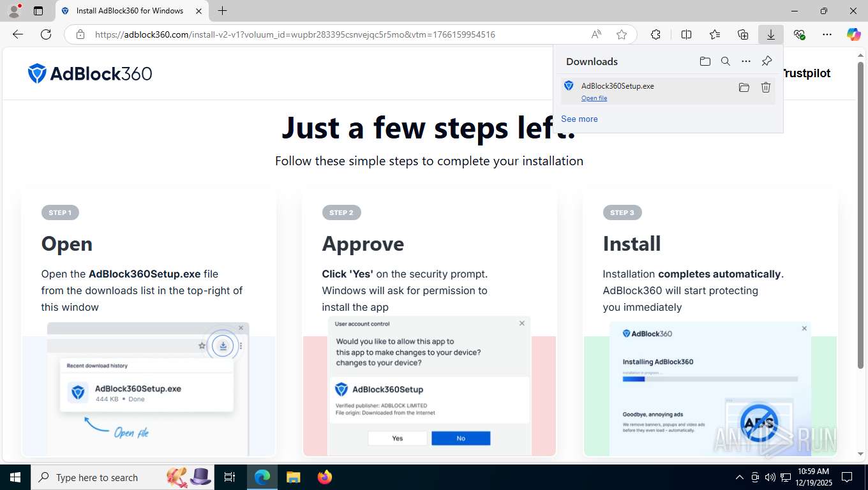Viewport: 868px width, 490px height.
Task: Toggle the Downloads toolbar button
Action: point(771,34)
